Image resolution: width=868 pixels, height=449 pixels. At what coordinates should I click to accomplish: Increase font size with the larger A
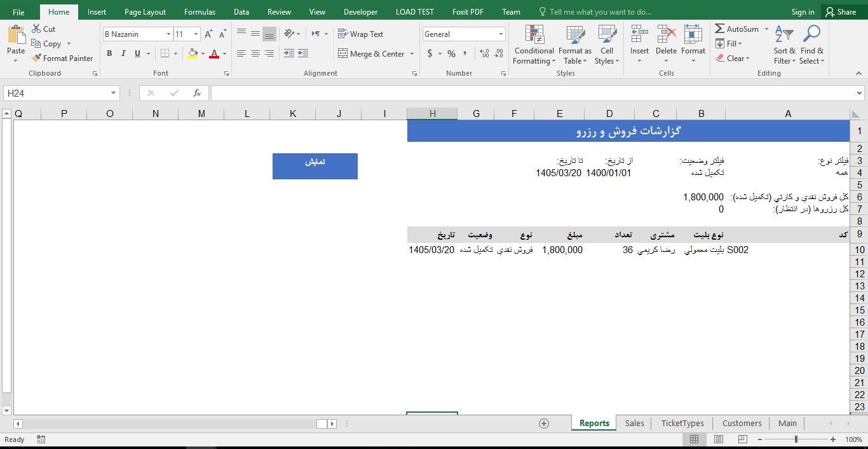209,34
